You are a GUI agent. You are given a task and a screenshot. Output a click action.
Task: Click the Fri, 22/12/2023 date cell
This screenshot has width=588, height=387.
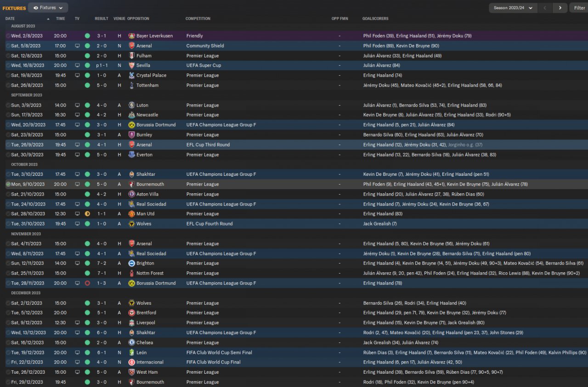point(27,362)
